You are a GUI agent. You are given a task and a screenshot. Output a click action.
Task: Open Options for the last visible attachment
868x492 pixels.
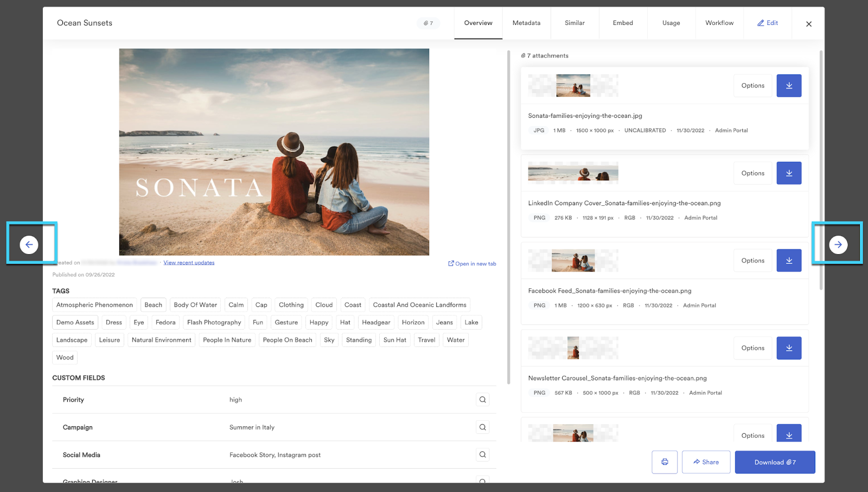coord(753,434)
